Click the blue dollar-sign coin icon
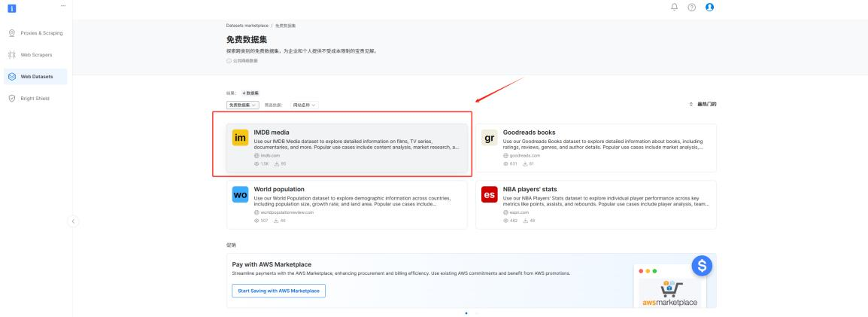 click(x=702, y=266)
